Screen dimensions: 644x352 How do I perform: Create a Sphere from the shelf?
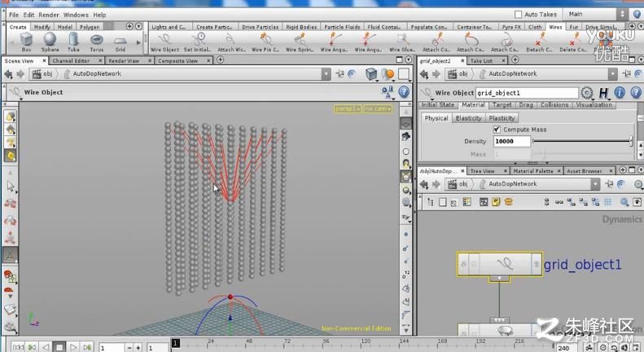click(x=50, y=42)
